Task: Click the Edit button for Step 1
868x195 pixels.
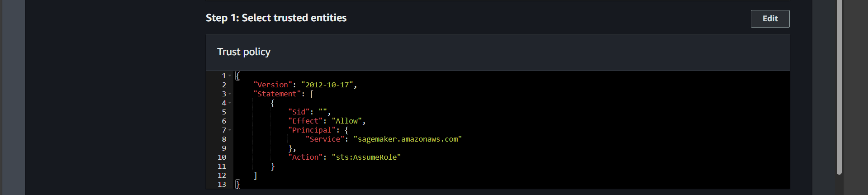Action: (770, 19)
